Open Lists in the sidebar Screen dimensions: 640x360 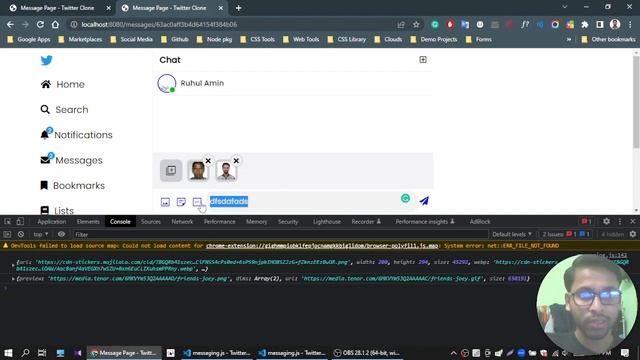(x=57, y=211)
